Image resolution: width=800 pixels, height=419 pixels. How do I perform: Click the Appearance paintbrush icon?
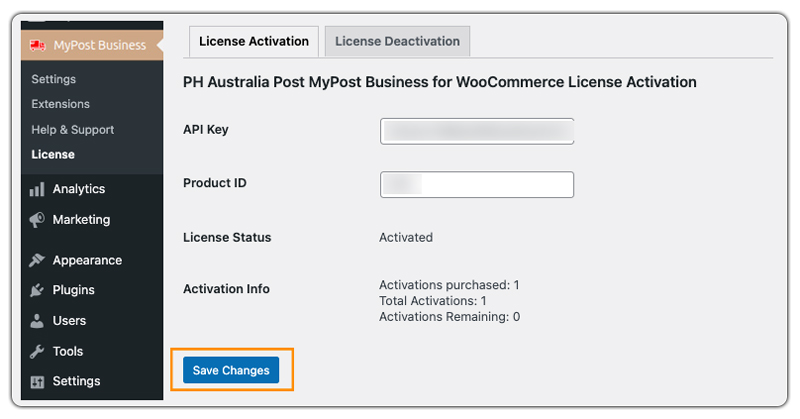tap(37, 260)
